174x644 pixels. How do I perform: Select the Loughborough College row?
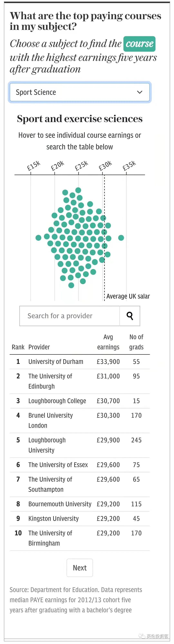(x=80, y=401)
